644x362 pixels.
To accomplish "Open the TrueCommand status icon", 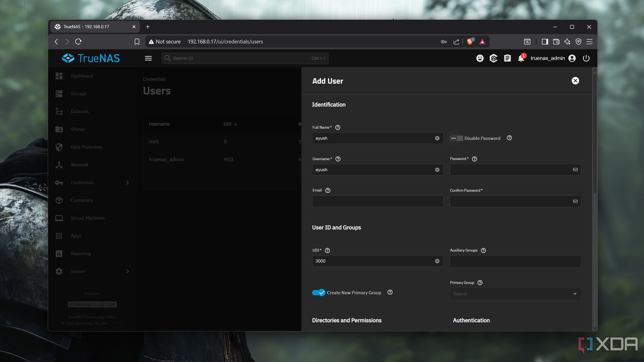I will (x=494, y=58).
